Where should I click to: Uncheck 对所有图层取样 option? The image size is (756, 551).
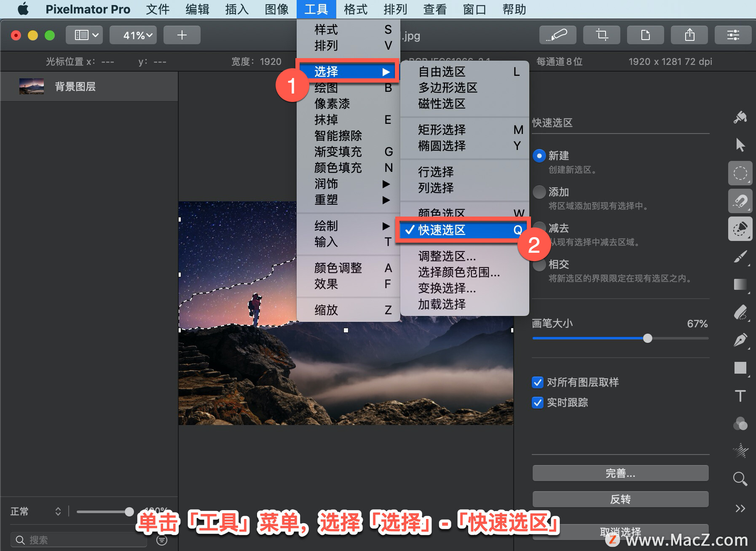537,382
